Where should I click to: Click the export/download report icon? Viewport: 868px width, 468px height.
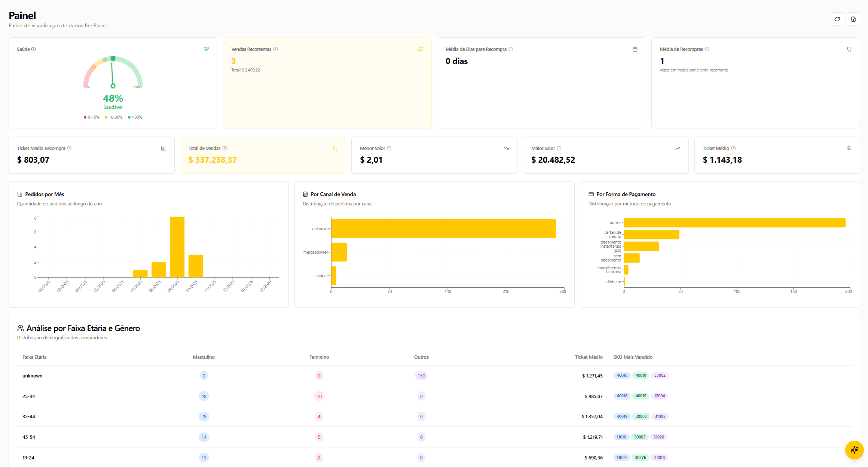pyautogui.click(x=853, y=19)
